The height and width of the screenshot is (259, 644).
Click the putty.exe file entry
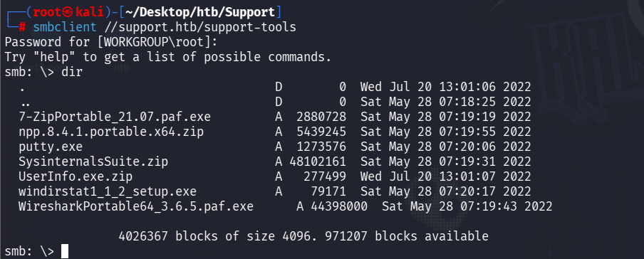click(51, 147)
